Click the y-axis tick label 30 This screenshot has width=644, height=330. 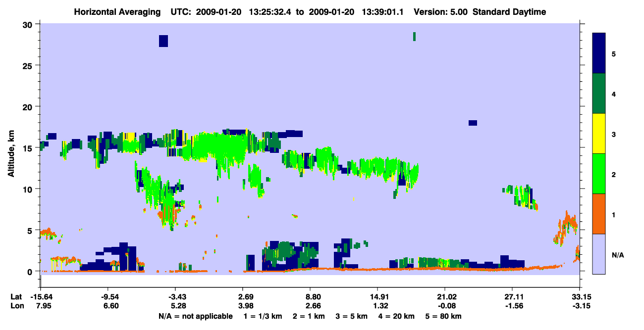pyautogui.click(x=28, y=25)
